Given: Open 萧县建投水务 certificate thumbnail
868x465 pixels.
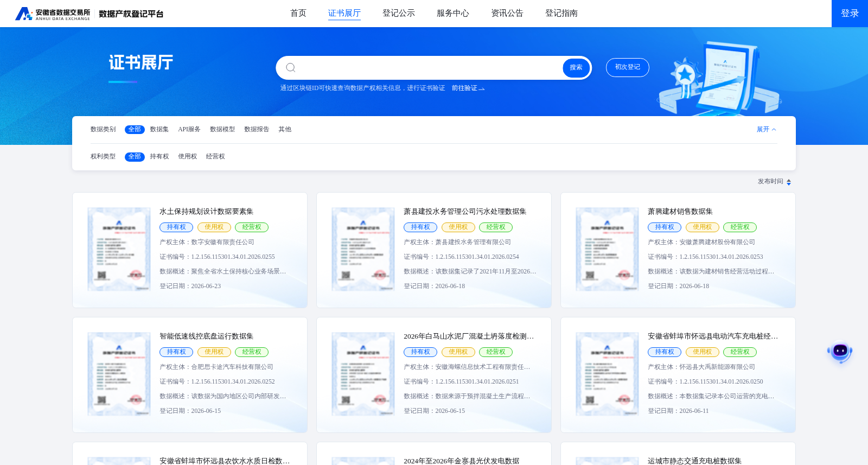Looking at the screenshot, I should 363,249.
